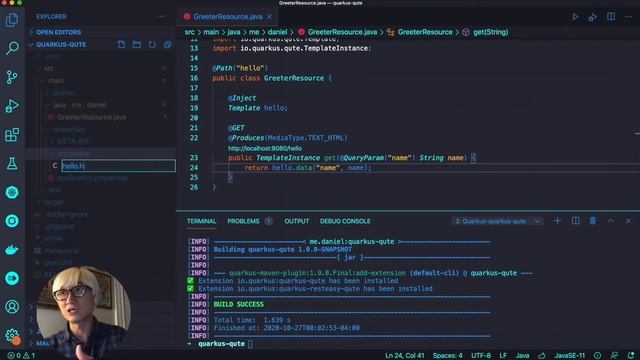The image size is (640, 360).
Task: Open the Testing flask view
Action: tap(12, 163)
